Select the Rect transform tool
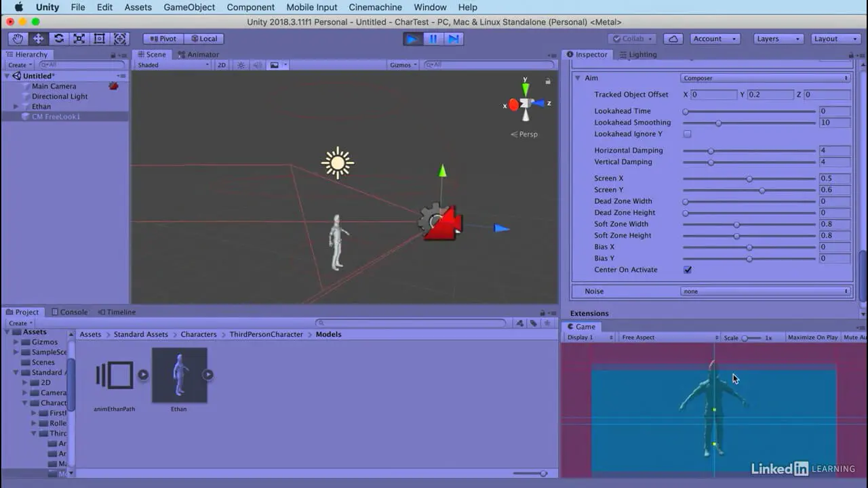 100,39
